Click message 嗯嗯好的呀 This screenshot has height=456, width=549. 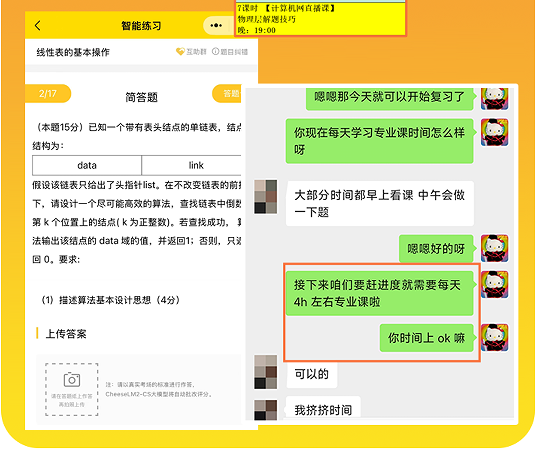pos(436,249)
